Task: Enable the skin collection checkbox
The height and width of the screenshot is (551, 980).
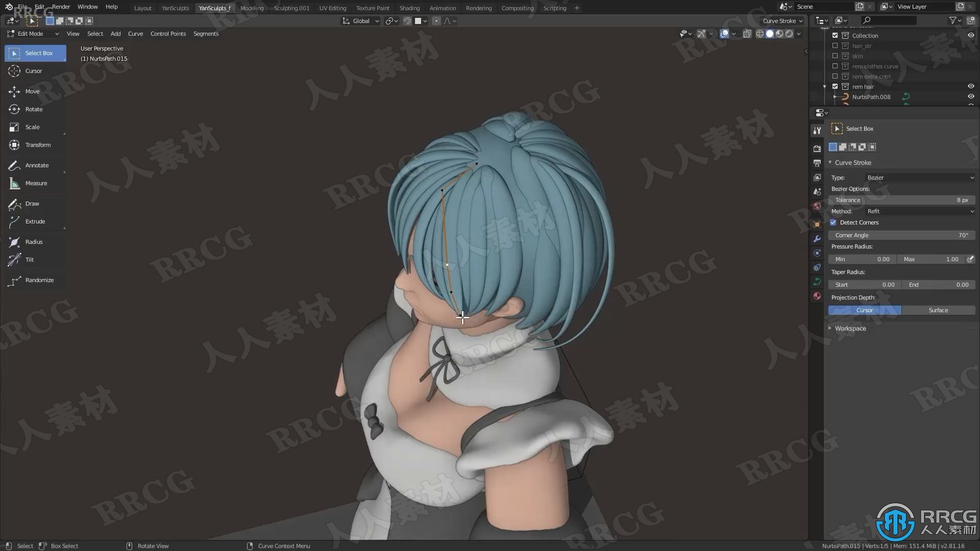Action: pyautogui.click(x=835, y=56)
